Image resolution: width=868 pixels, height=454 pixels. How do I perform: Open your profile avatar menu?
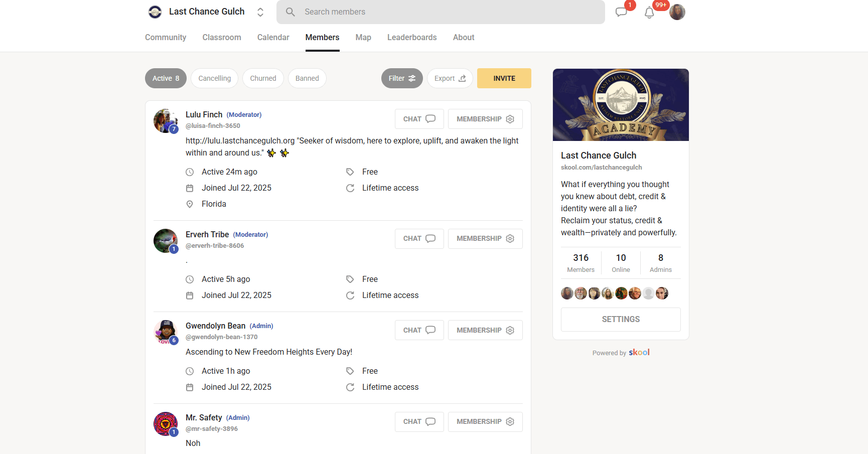click(x=677, y=12)
